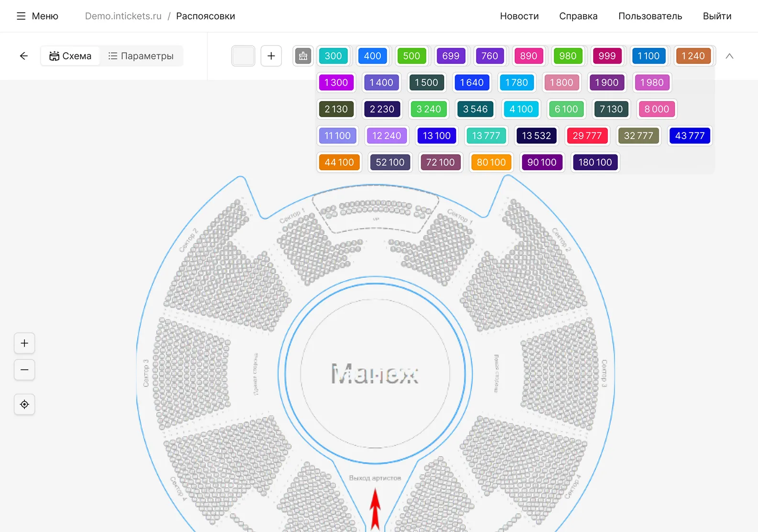Screen dimensions: 758x532
Task: Open the Новости link
Action: 519,16
